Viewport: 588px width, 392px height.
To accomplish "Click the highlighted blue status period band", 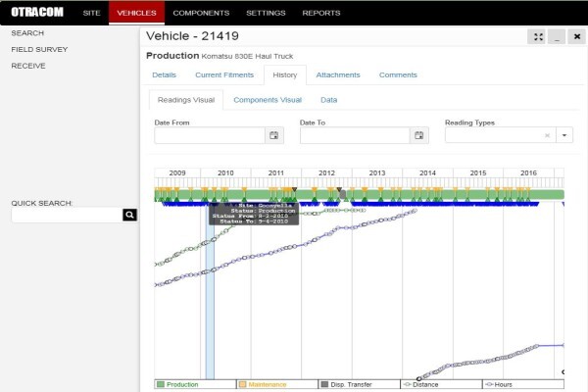I will pos(210,300).
